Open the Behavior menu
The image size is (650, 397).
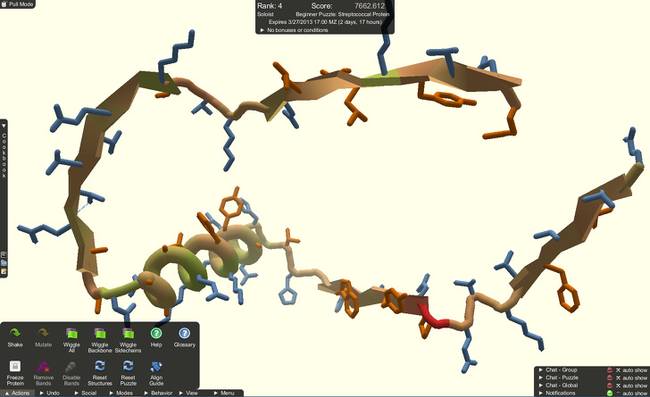(x=158, y=393)
